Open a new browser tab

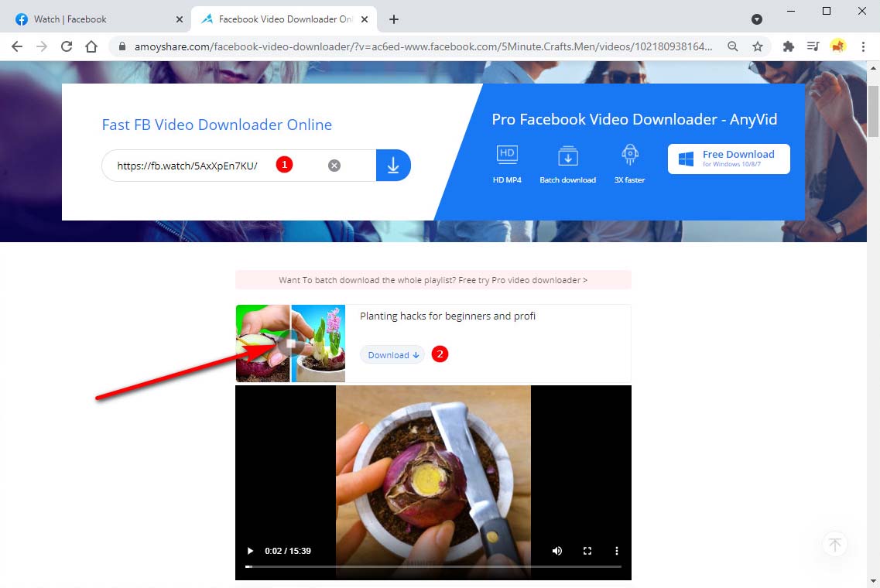pyautogui.click(x=394, y=19)
